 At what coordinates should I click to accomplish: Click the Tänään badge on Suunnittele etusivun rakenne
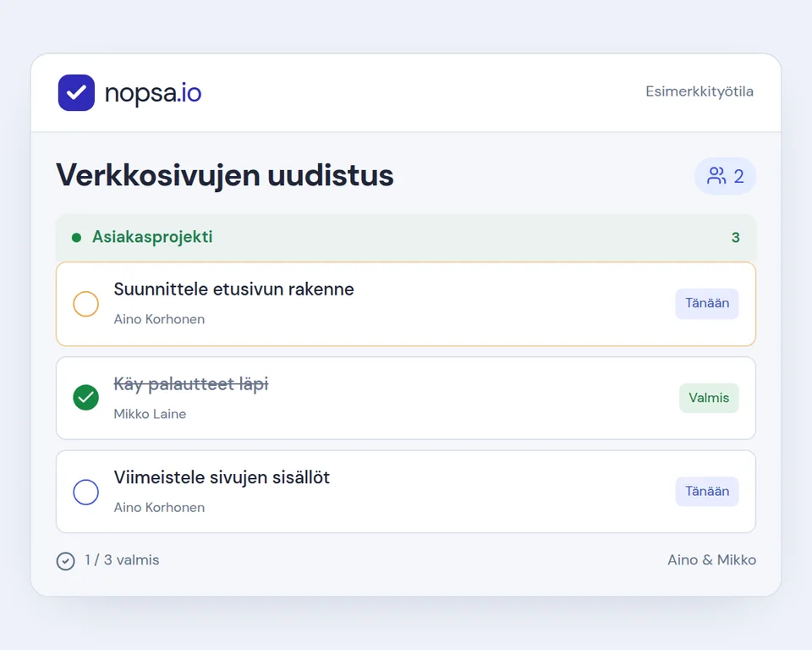click(x=707, y=303)
